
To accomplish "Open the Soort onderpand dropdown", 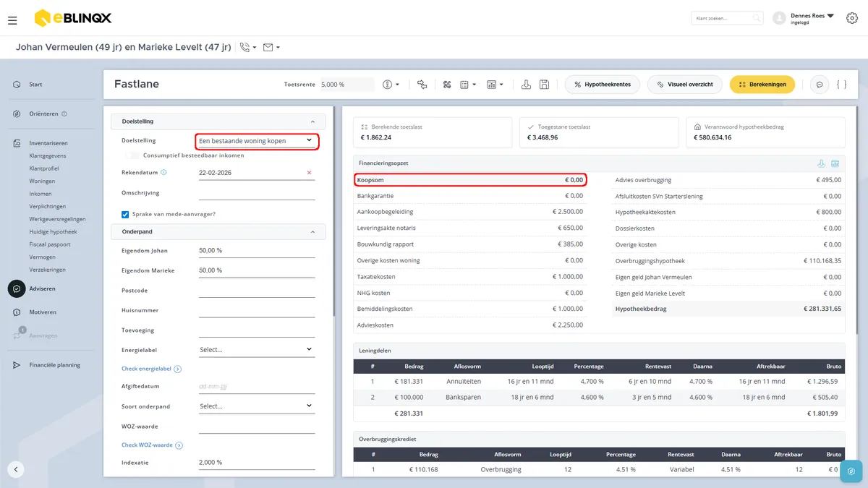I will [x=257, y=406].
